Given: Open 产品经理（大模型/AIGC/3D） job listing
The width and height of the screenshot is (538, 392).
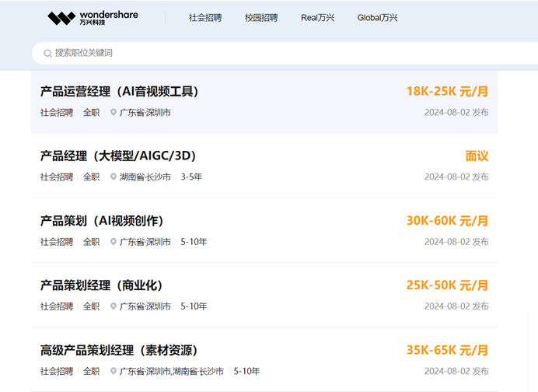Looking at the screenshot, I should [x=118, y=156].
